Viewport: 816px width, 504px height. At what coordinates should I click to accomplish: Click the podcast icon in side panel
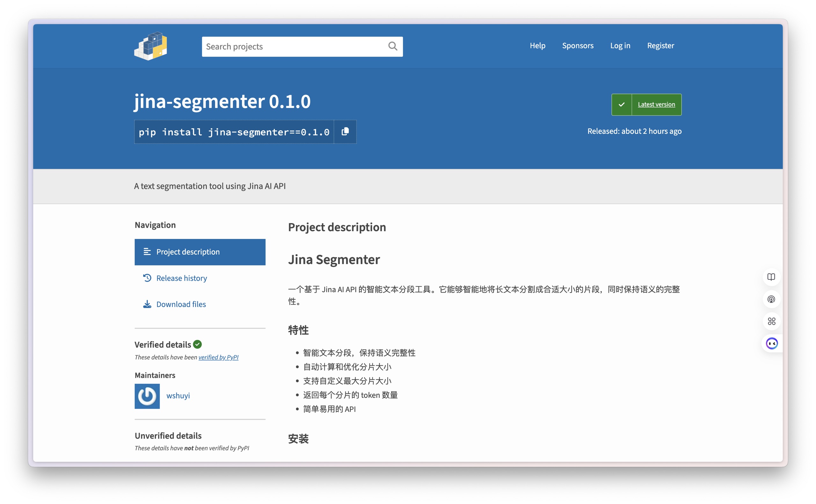click(x=771, y=299)
